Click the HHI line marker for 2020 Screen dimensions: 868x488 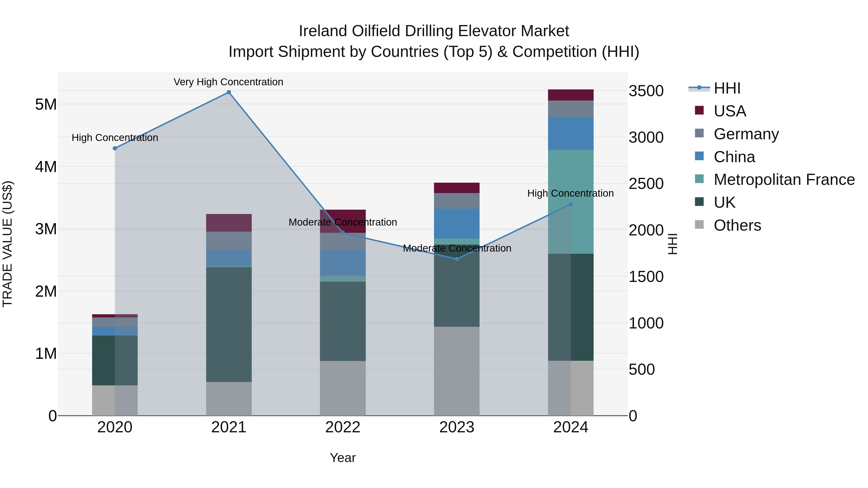click(115, 148)
